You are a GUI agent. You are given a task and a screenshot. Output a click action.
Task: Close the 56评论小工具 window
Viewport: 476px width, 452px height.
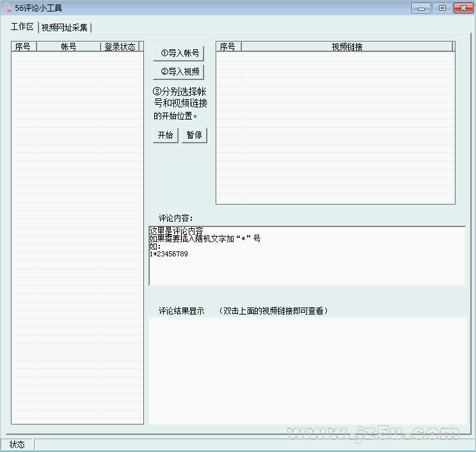[463, 8]
